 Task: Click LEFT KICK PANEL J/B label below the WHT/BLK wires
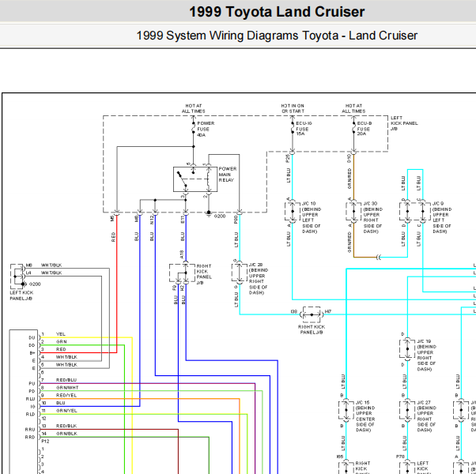click(21, 295)
